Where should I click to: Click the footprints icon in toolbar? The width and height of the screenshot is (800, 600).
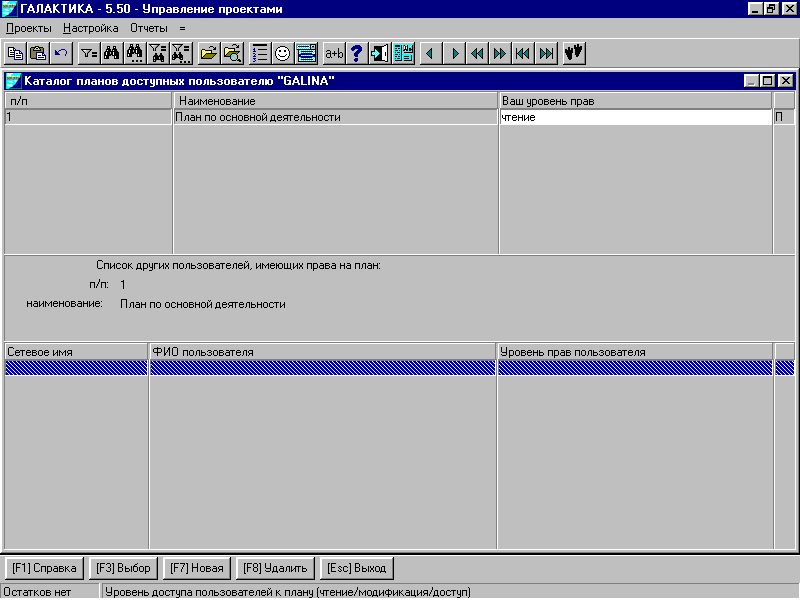pos(574,53)
